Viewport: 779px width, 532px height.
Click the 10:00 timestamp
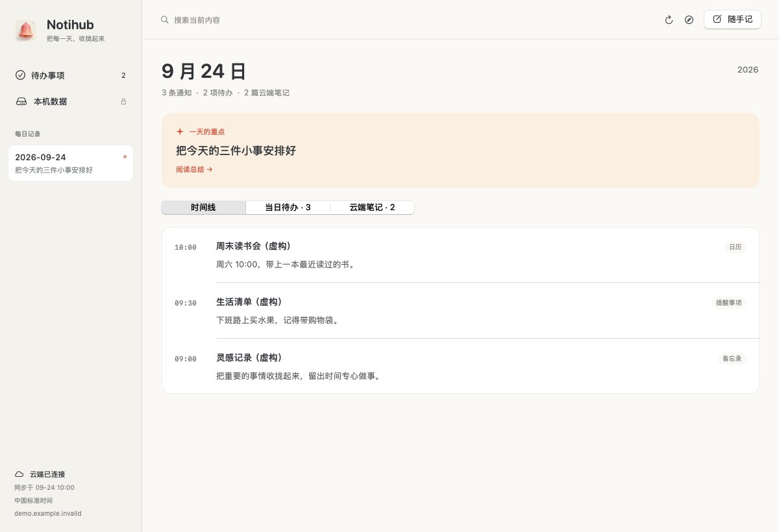[x=186, y=248]
